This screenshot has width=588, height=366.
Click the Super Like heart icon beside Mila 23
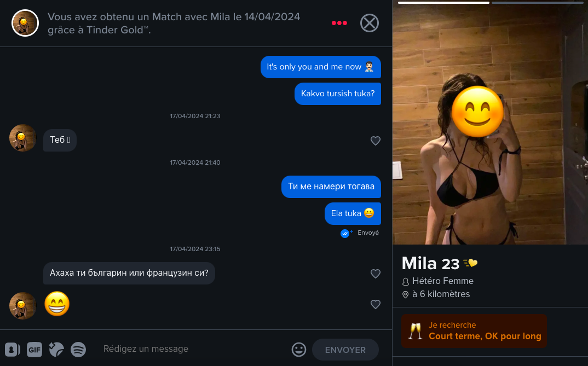[x=470, y=263]
